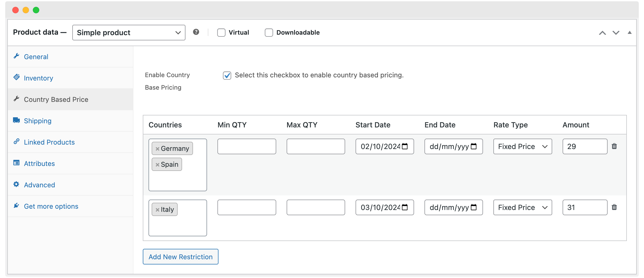Open the Simple product type dropdown
Viewport: 644px width, 278px height.
tap(128, 32)
